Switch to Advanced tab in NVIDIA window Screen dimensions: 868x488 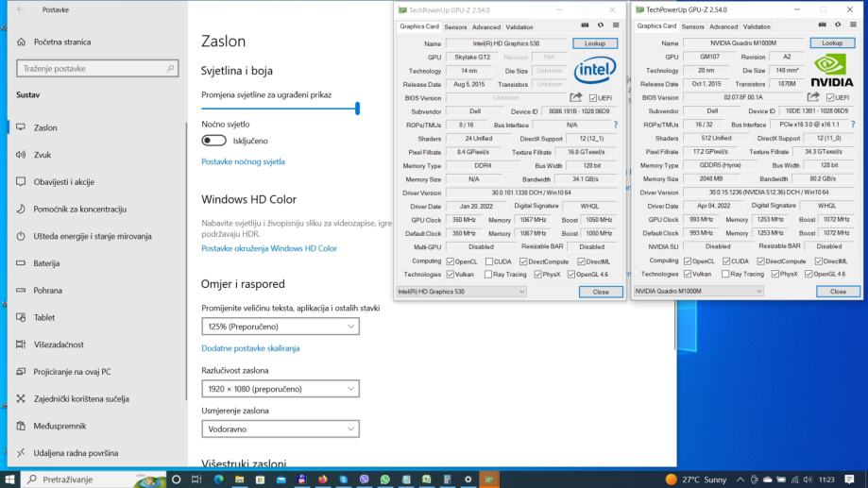(723, 26)
